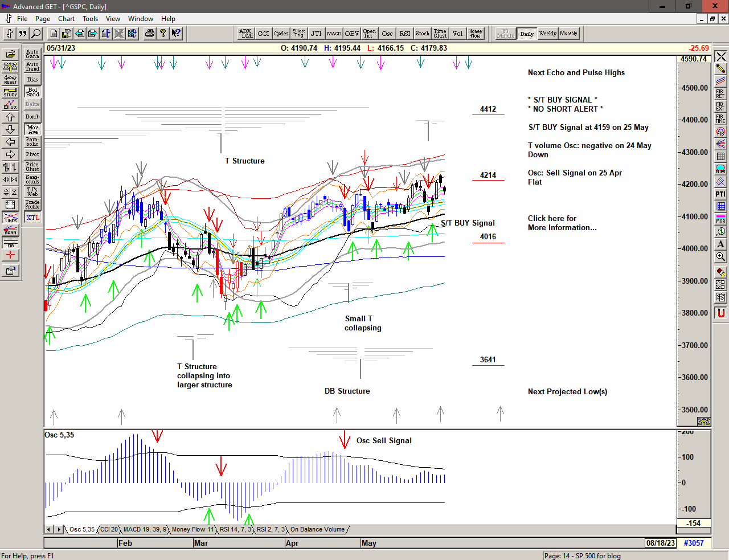Screen dimensions: 729x560
Task: Open the Tools menu
Action: [90, 19]
